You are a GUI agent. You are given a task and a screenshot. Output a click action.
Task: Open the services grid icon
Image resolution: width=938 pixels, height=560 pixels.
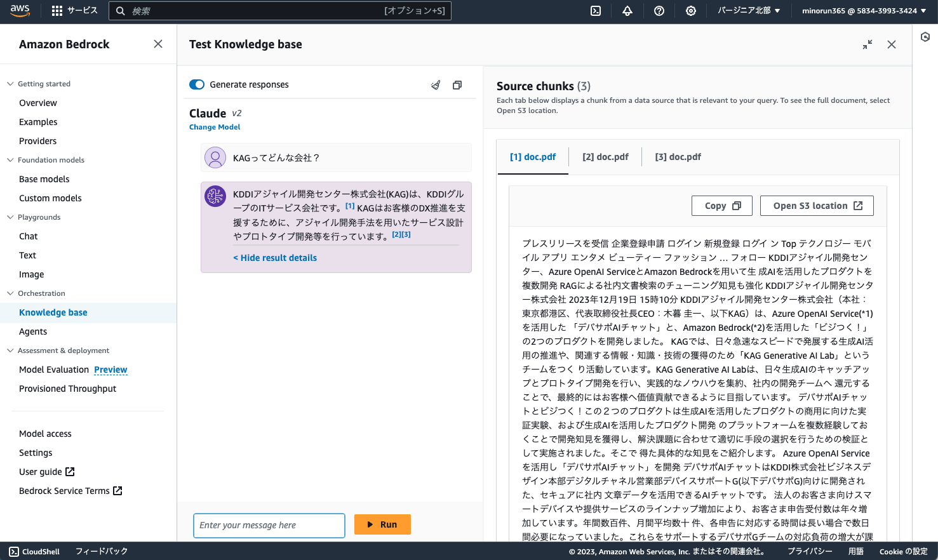pyautogui.click(x=56, y=10)
